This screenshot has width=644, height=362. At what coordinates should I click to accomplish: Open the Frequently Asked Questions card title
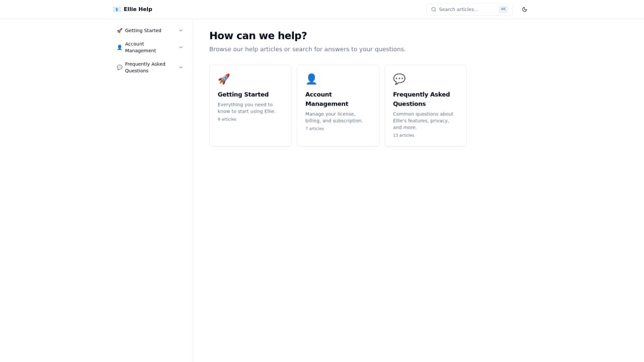pos(422,99)
